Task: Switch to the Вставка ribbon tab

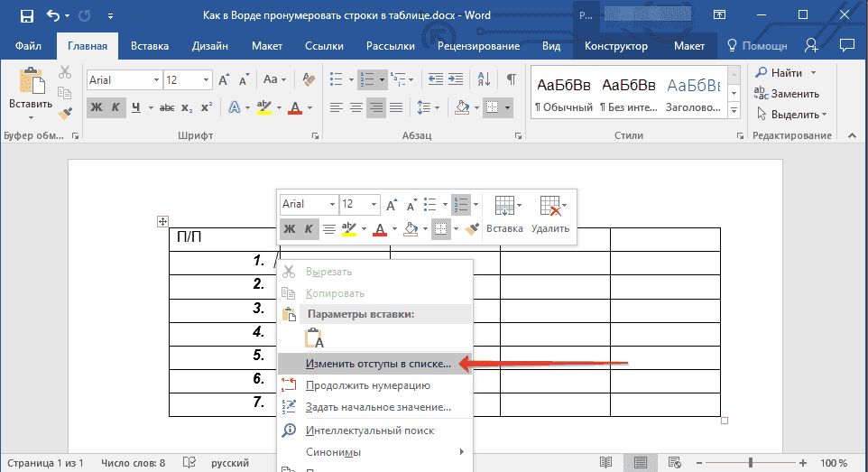Action: click(150, 46)
